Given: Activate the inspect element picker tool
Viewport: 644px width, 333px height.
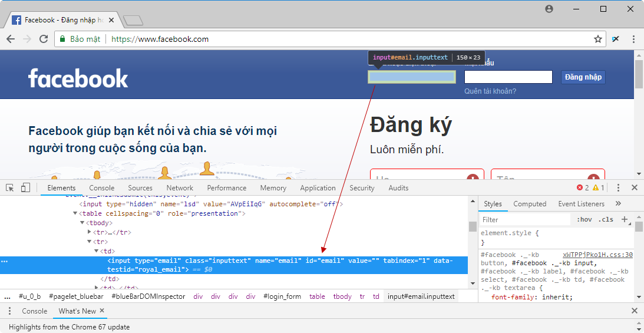Looking at the screenshot, I should (10, 188).
